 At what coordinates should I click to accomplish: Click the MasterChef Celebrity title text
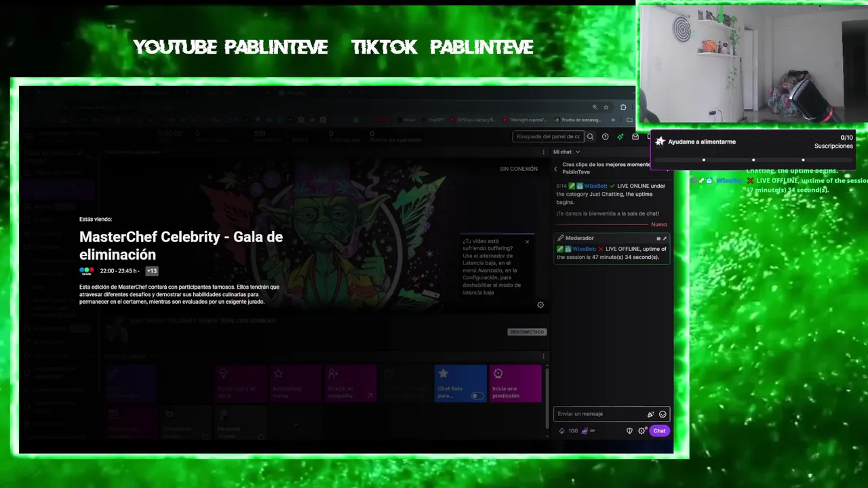point(181,245)
